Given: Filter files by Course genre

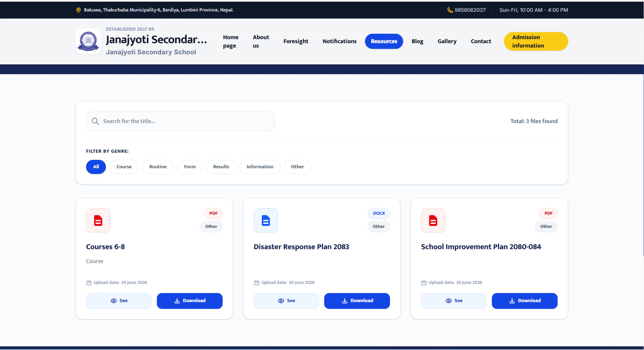Looking at the screenshot, I should point(124,167).
